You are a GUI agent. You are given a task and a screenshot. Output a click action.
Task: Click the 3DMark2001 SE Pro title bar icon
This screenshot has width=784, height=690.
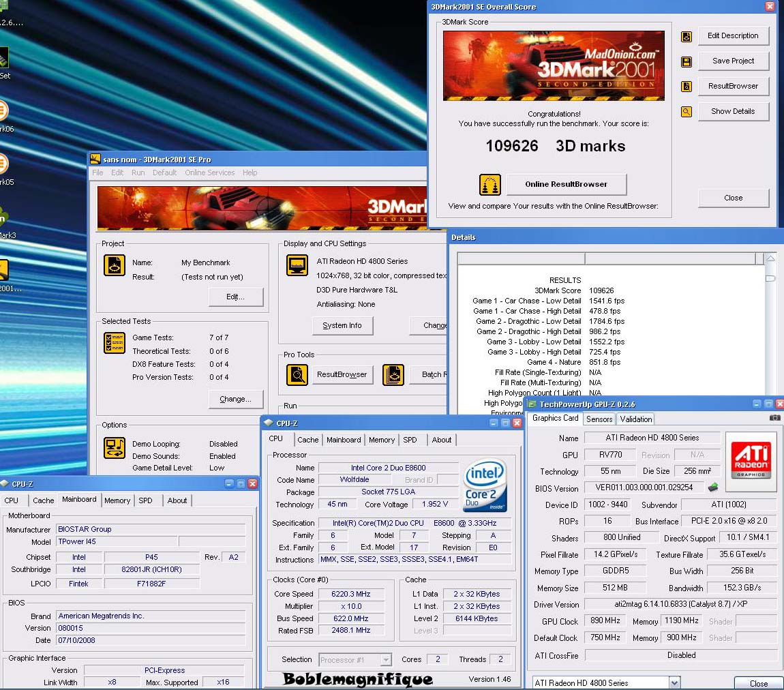point(95,160)
